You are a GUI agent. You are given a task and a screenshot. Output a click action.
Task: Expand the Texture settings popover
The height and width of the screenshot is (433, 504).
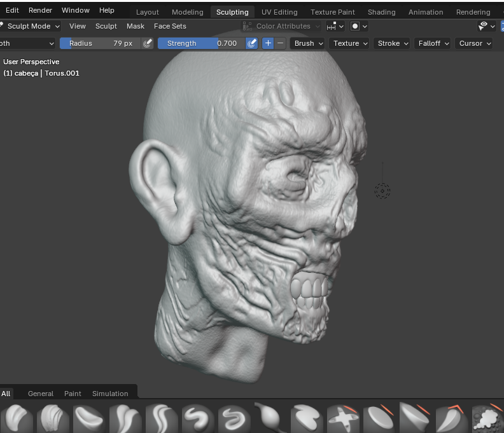coord(349,43)
